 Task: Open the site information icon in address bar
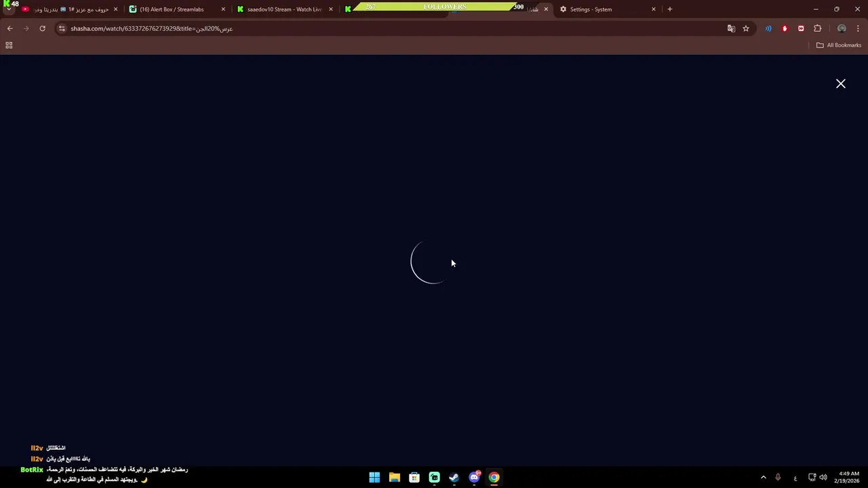pos(62,28)
